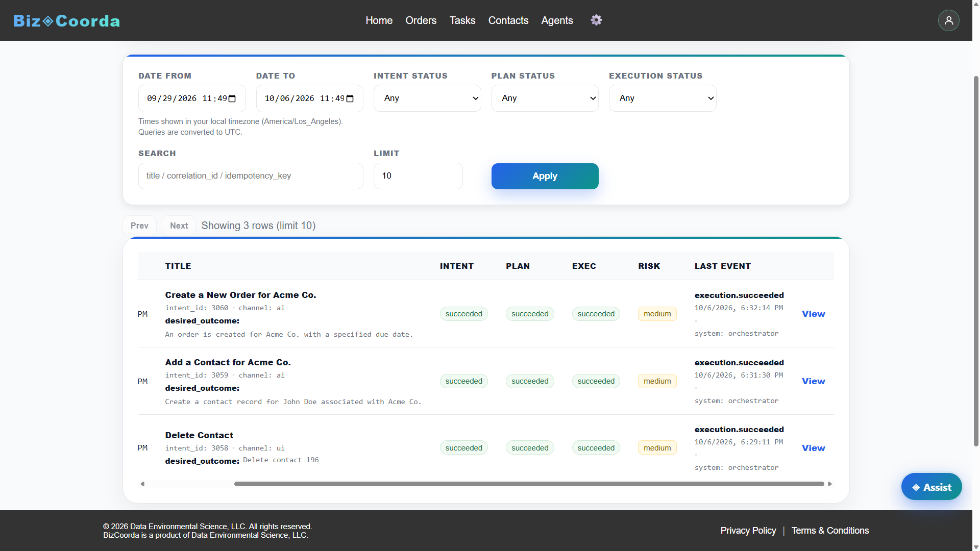
Task: Click the 'Delete Contact' title
Action: tap(199, 435)
